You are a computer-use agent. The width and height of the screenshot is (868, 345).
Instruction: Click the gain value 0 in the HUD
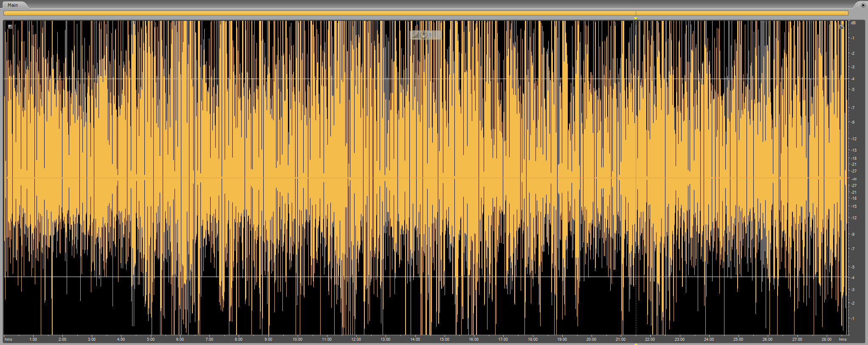pos(430,35)
